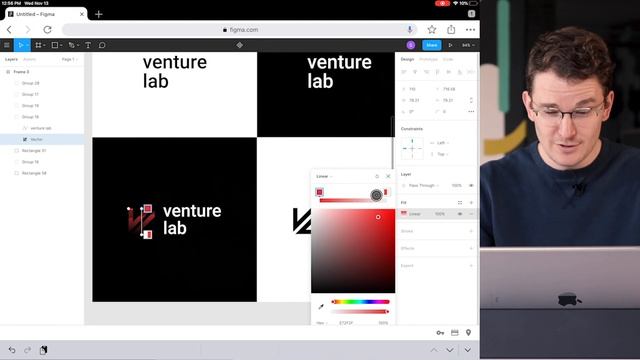This screenshot has height=360, width=640.
Task: Switch to Design tab
Action: coord(407,59)
